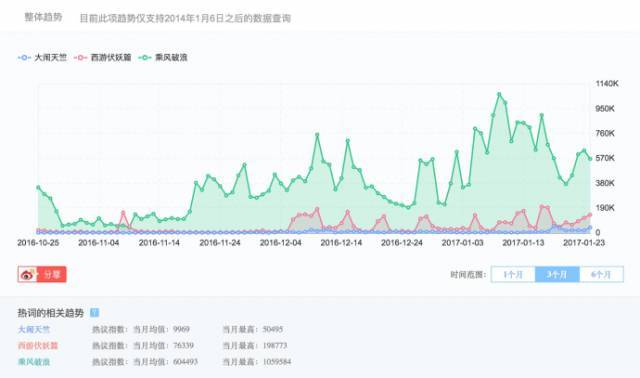Toggle the 乘风破浪 legend entry
The height and width of the screenshot is (378, 640).
click(163, 58)
